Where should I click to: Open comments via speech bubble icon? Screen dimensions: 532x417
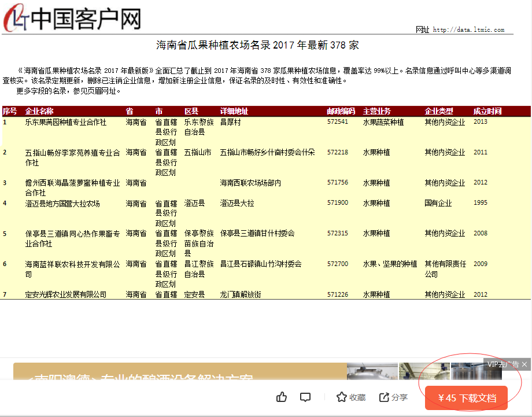coord(305,397)
